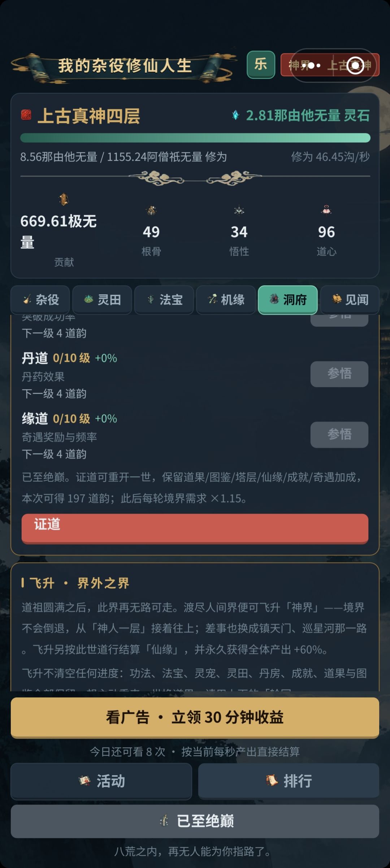Open the 排行 ranking panel
Screen dimensions: 390x868
pos(289,781)
